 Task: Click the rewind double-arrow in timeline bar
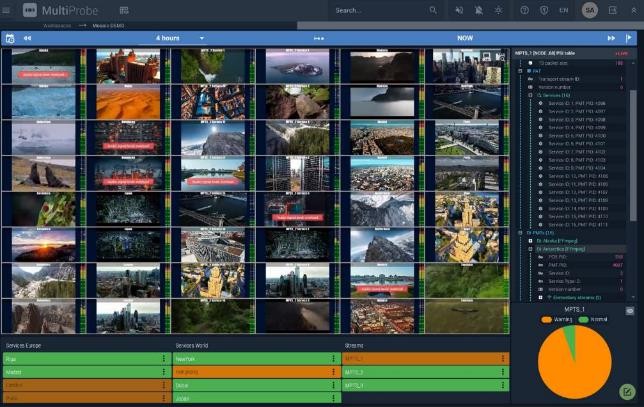pyautogui.click(x=28, y=38)
